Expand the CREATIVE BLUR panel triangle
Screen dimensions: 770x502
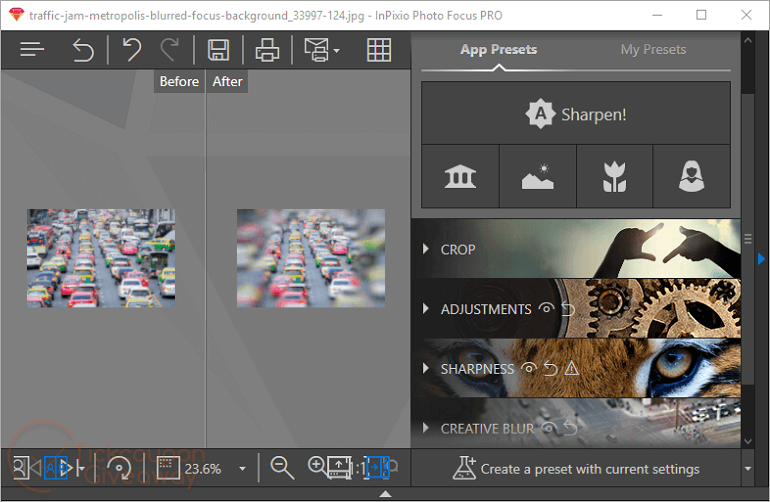click(426, 428)
